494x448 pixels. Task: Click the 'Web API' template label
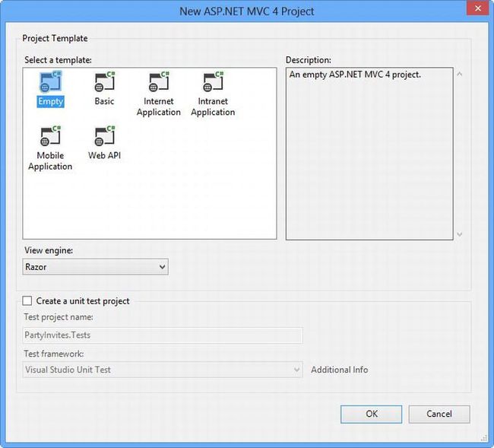tap(105, 155)
